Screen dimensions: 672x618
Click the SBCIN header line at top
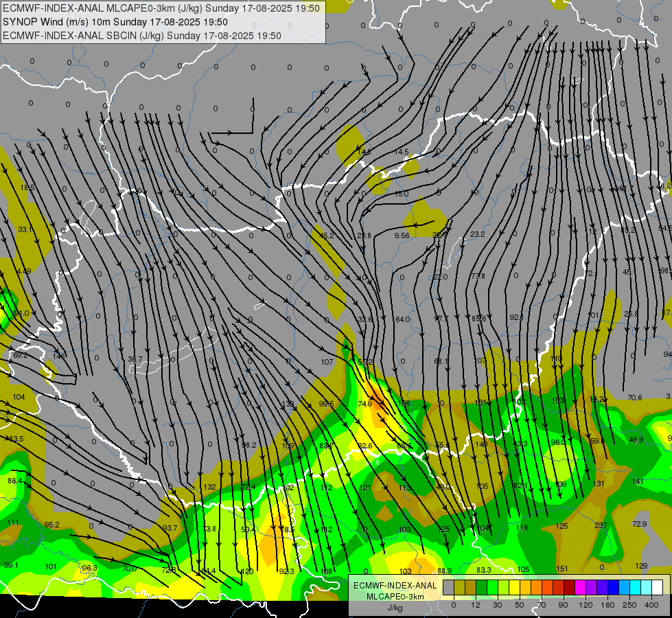(142, 36)
